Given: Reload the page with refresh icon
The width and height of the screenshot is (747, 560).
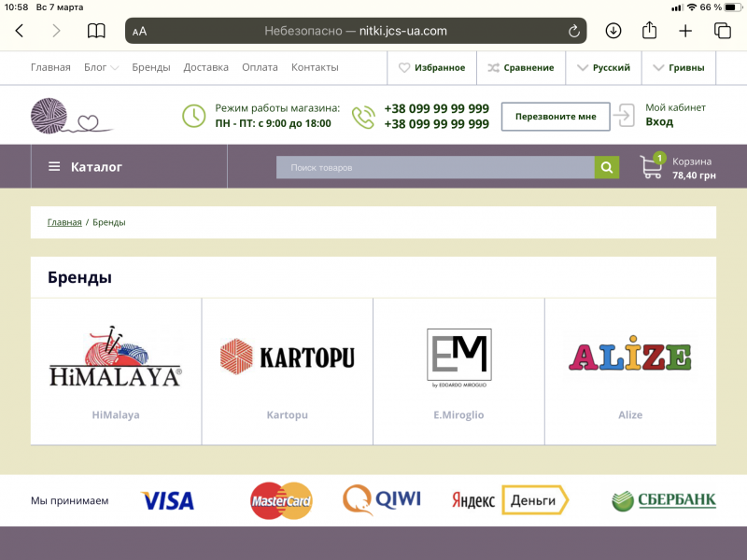Looking at the screenshot, I should click(x=574, y=31).
